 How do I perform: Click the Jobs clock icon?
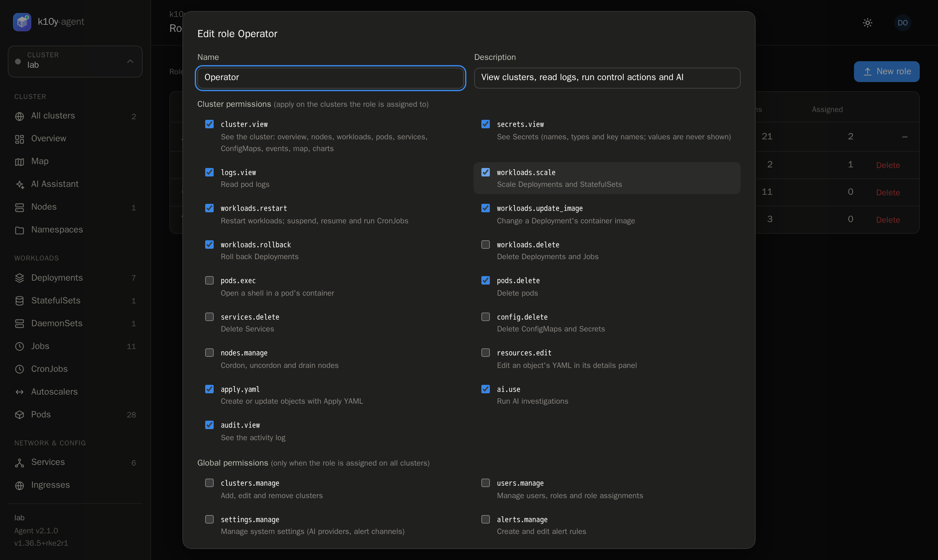coord(20,346)
